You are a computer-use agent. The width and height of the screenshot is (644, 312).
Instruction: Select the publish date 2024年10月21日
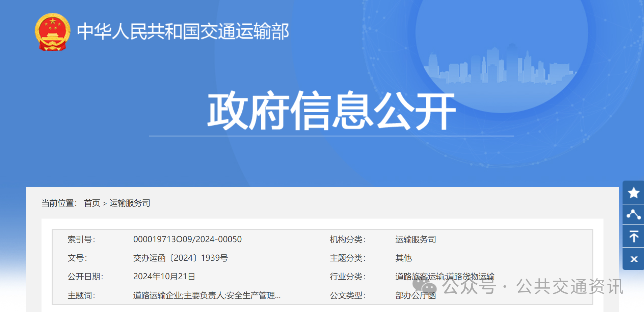(164, 277)
